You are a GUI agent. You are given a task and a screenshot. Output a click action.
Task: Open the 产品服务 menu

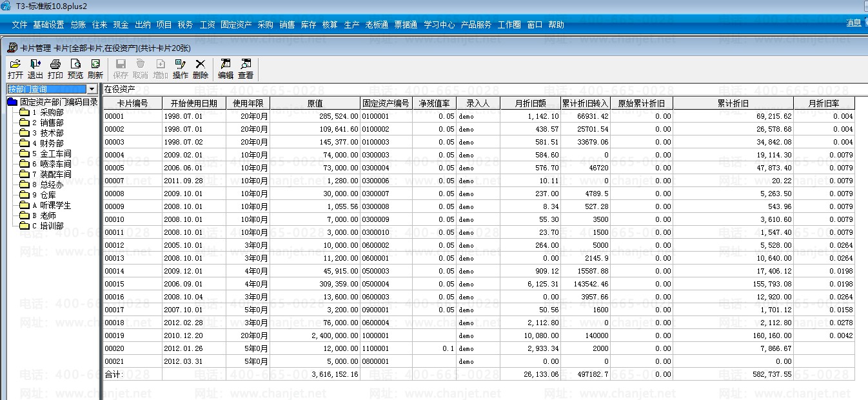476,25
